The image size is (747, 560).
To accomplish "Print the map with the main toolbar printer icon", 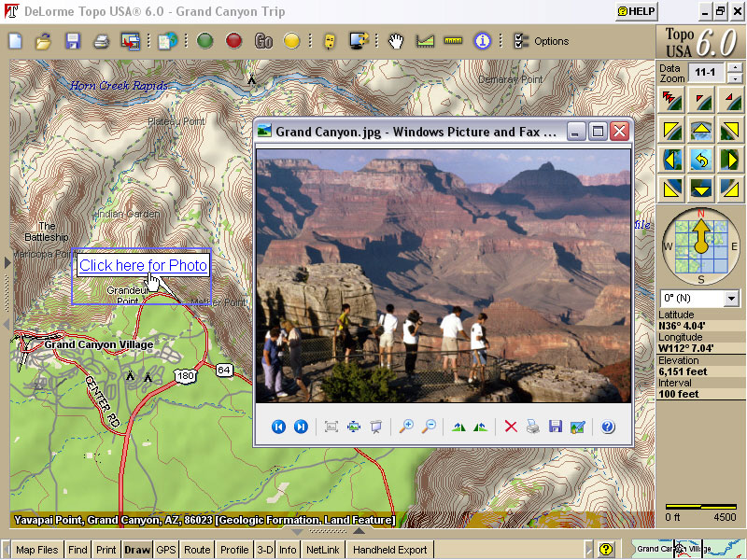I will (x=102, y=41).
